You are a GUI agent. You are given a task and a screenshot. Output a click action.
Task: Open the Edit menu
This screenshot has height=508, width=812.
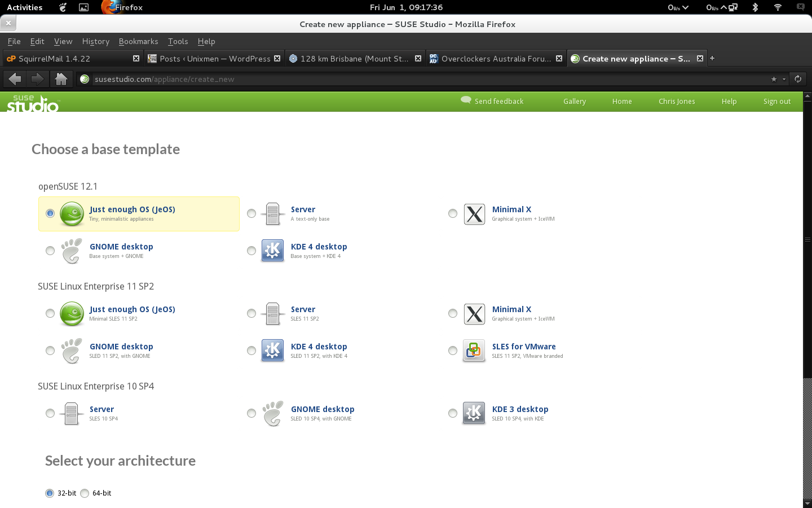(37, 41)
